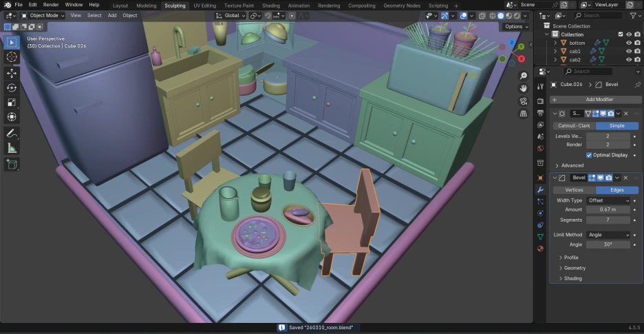Toggle camera view icon in viewport
The width and height of the screenshot is (644, 334).
[523, 101]
